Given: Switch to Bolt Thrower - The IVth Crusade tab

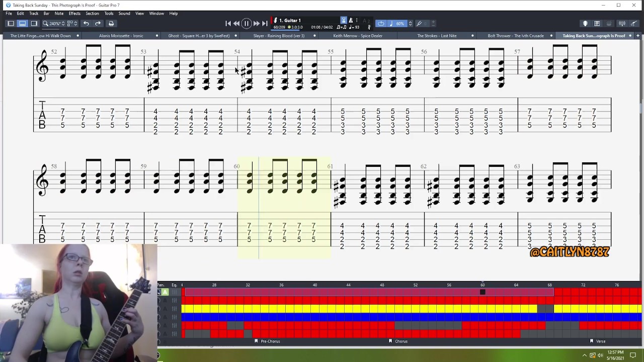Looking at the screenshot, I should [x=516, y=36].
